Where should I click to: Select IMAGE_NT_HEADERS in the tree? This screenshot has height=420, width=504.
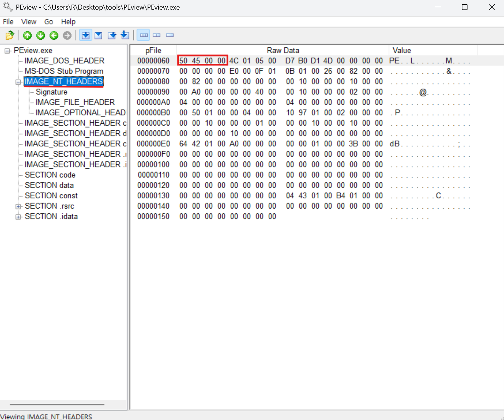click(64, 81)
